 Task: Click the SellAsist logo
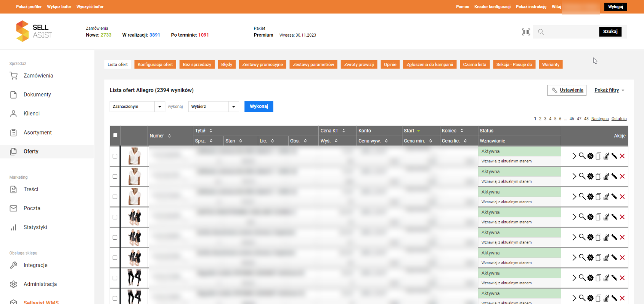point(34,31)
